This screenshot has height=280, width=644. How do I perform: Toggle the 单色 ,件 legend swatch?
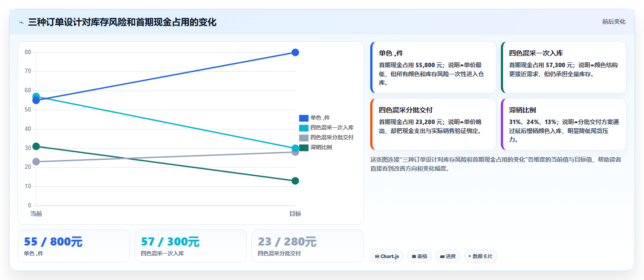coord(303,118)
